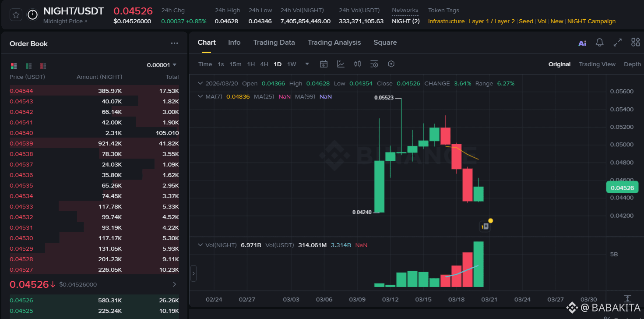Collapse the OHLC data row chevron
644x319 pixels.
click(x=201, y=83)
